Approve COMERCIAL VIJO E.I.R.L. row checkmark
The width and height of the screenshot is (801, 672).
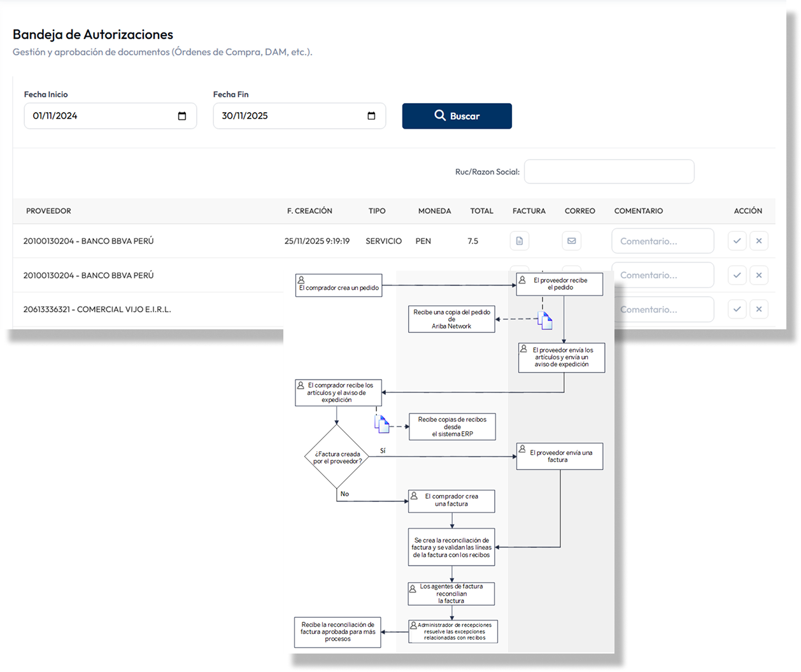(x=737, y=309)
